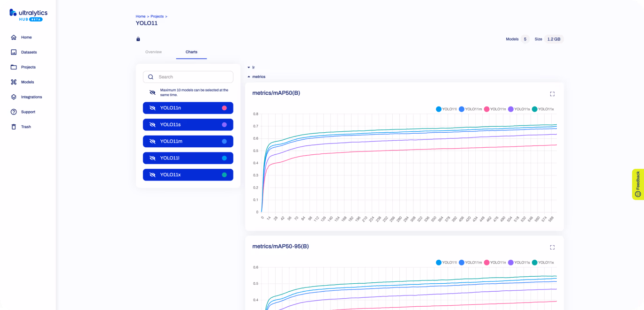Toggle visibility of YOLO11s model
644x310 pixels.
click(x=152, y=125)
